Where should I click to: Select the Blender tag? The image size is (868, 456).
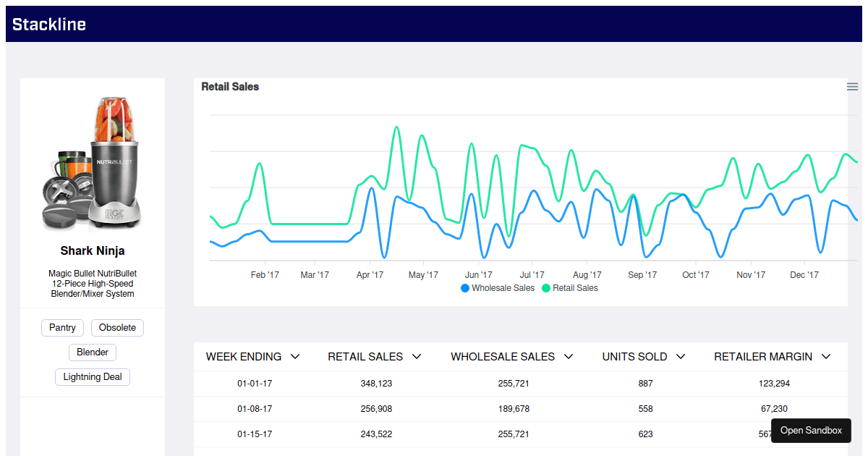tap(92, 352)
